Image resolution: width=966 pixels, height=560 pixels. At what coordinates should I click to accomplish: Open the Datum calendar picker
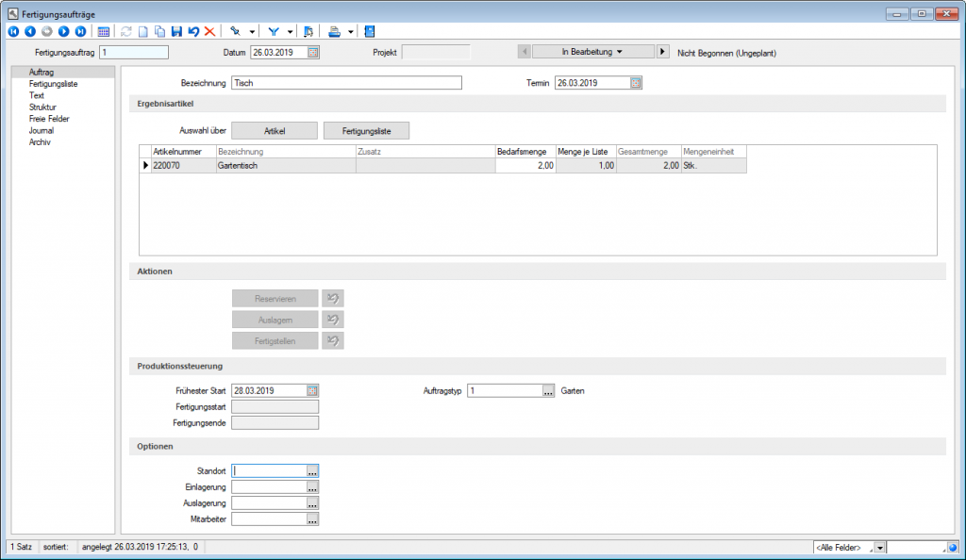[313, 53]
